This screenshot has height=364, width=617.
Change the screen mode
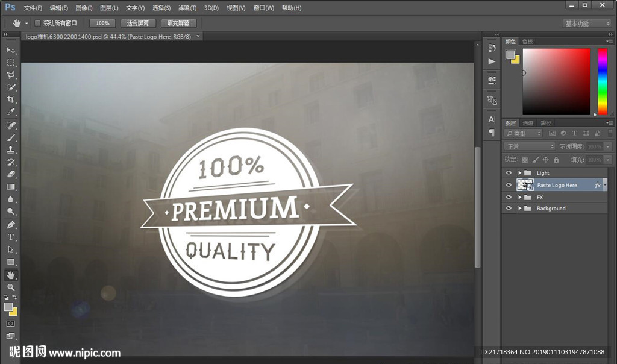coord(11,336)
